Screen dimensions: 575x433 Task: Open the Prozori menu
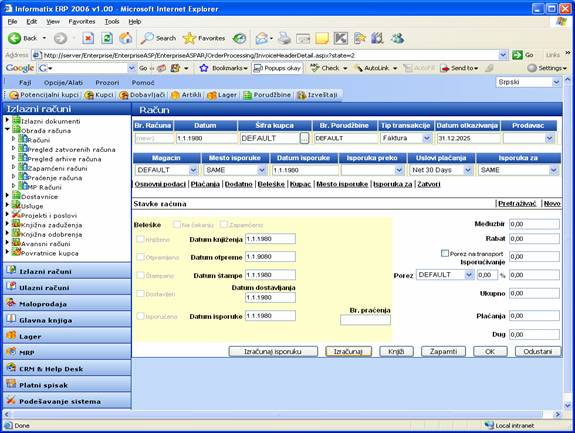(107, 83)
